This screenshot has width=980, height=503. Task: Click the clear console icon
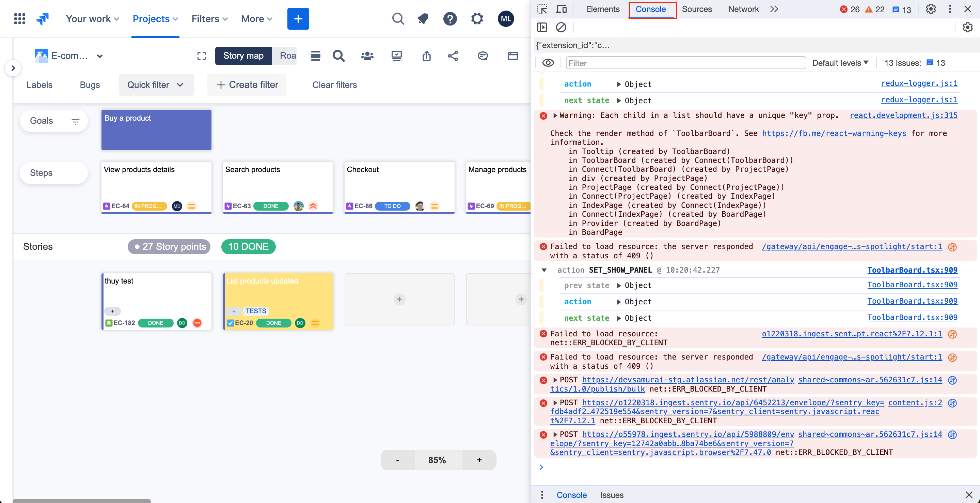pyautogui.click(x=561, y=27)
